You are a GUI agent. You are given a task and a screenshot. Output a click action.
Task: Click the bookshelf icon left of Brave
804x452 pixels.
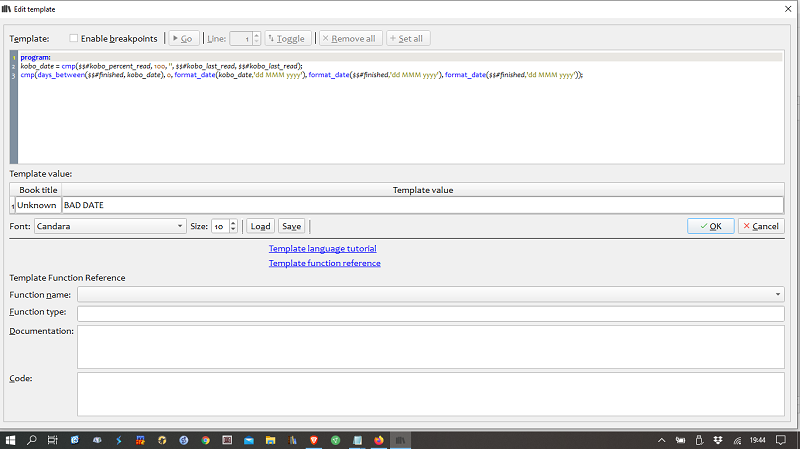(292, 440)
